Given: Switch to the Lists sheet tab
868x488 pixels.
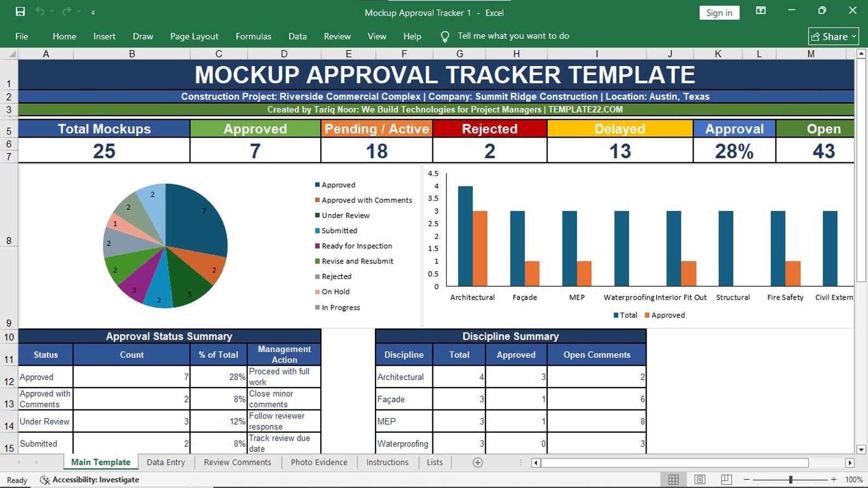Looking at the screenshot, I should [x=435, y=462].
